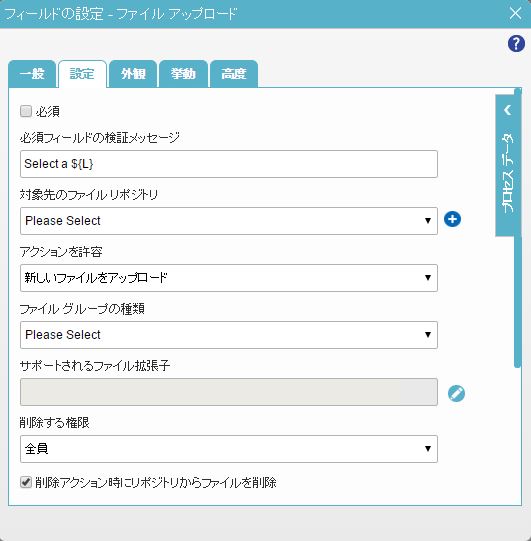Switch to the 外観 tab
Image resolution: width=531 pixels, height=541 pixels.
(x=133, y=74)
